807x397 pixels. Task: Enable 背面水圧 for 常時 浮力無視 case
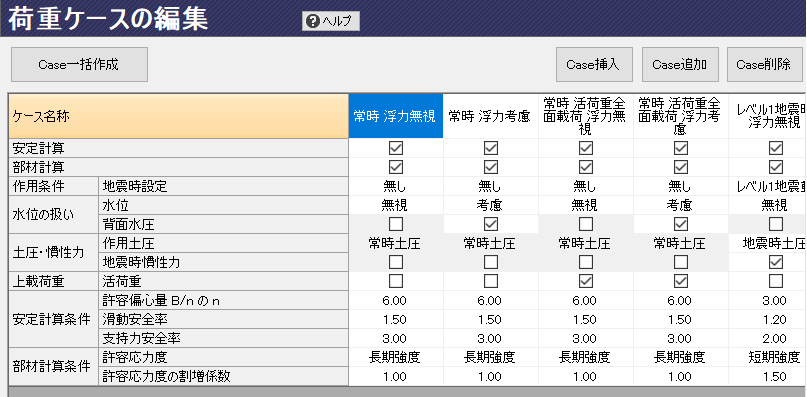click(396, 224)
